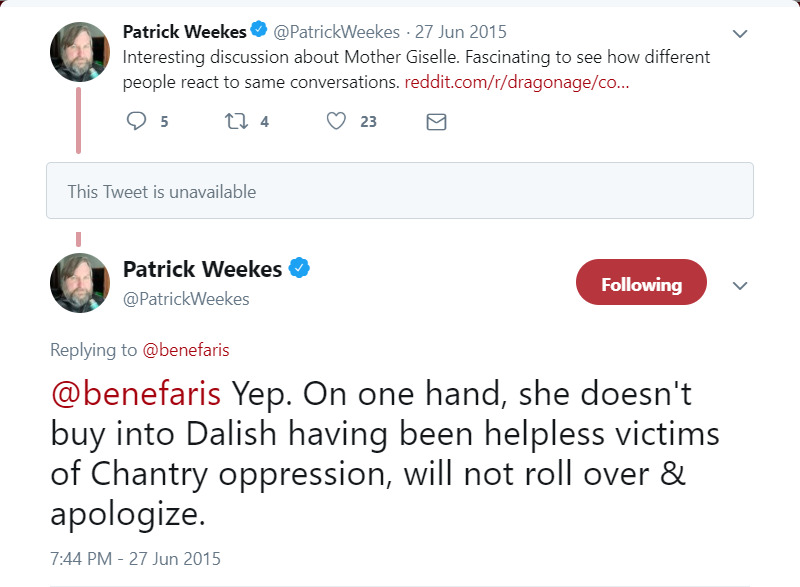This screenshot has height=587, width=800.
Task: Click verified badge beside top Patrick Weekes
Action: click(x=259, y=31)
